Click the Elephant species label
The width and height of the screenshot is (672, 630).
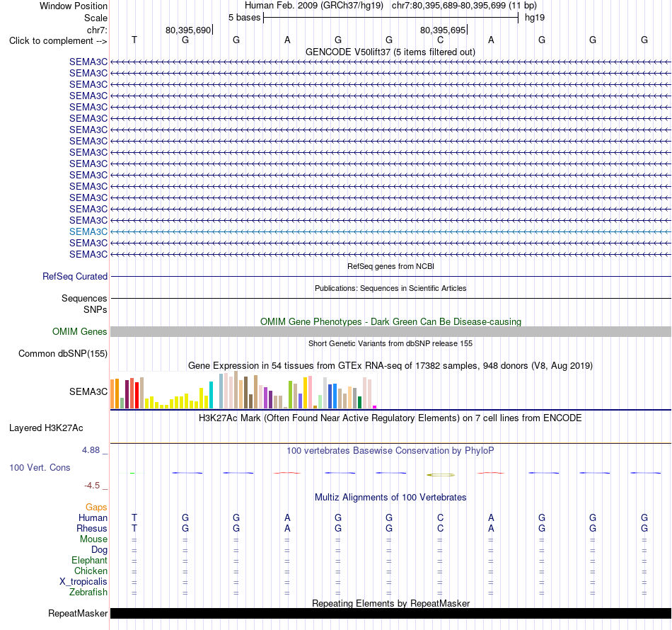(90, 560)
